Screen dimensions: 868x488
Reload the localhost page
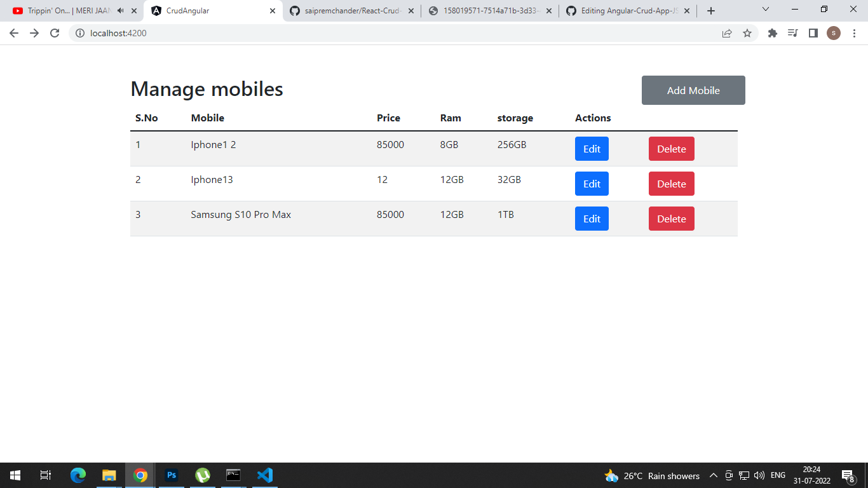tap(55, 33)
